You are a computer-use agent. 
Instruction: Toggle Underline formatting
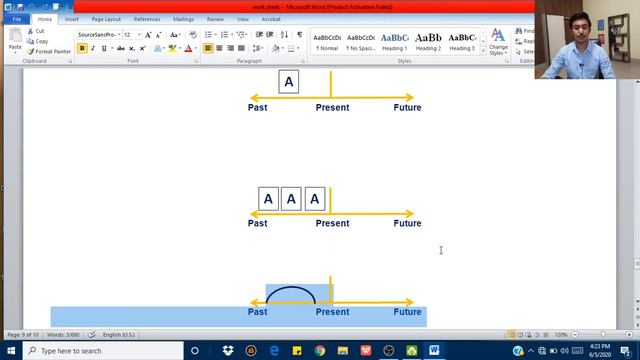point(104,49)
